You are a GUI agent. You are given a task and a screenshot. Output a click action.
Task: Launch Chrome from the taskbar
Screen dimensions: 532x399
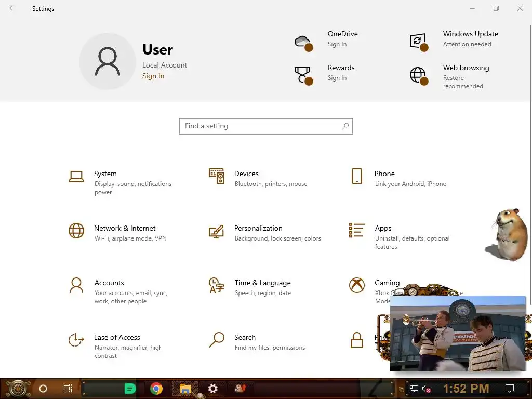156,389
